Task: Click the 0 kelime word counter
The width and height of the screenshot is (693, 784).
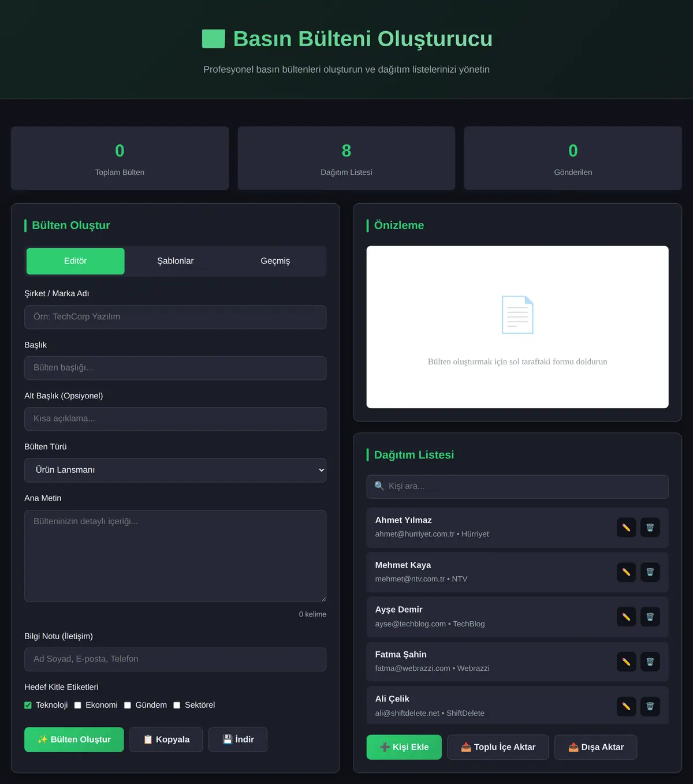Action: [x=312, y=614]
